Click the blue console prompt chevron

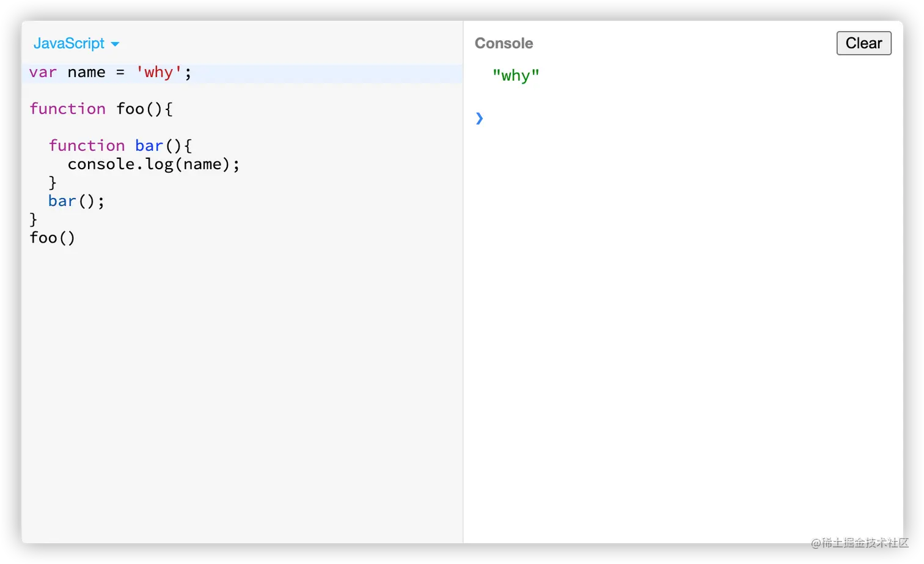point(479,118)
